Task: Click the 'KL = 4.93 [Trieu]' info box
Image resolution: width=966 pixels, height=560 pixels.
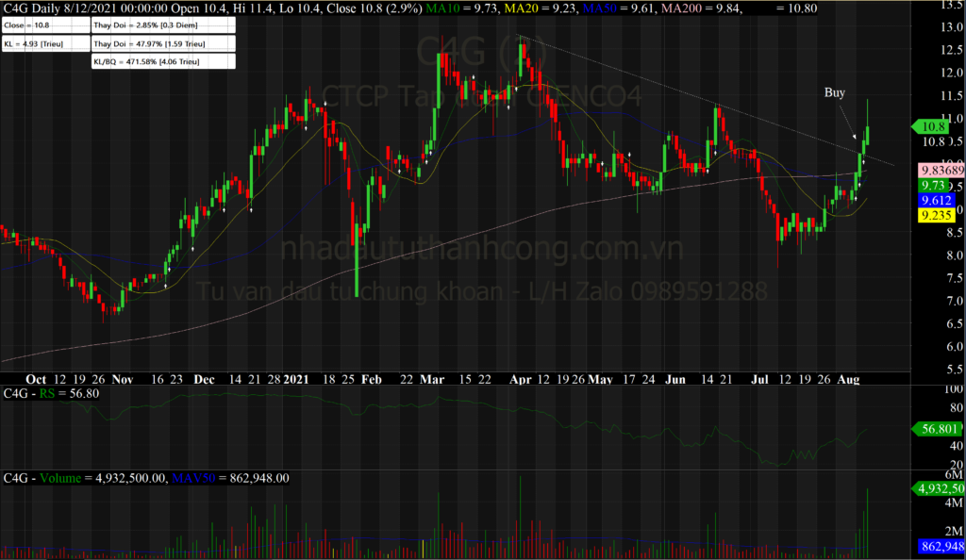Action: pyautogui.click(x=44, y=44)
